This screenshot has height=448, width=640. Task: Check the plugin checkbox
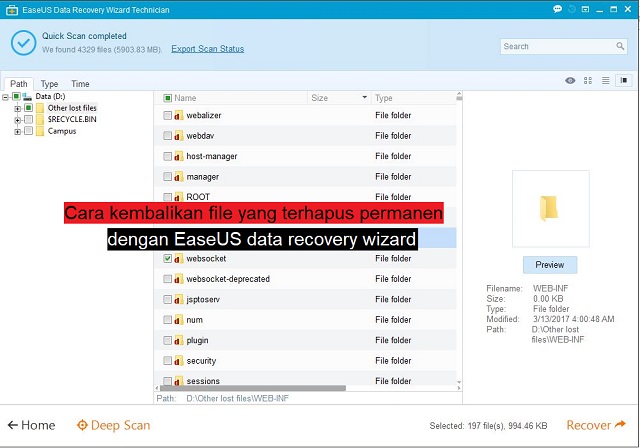(167, 340)
